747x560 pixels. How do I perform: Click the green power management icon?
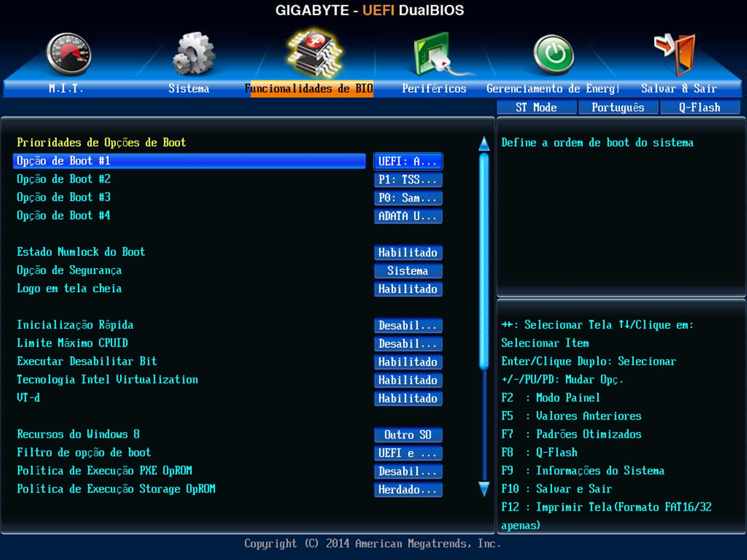[554, 55]
